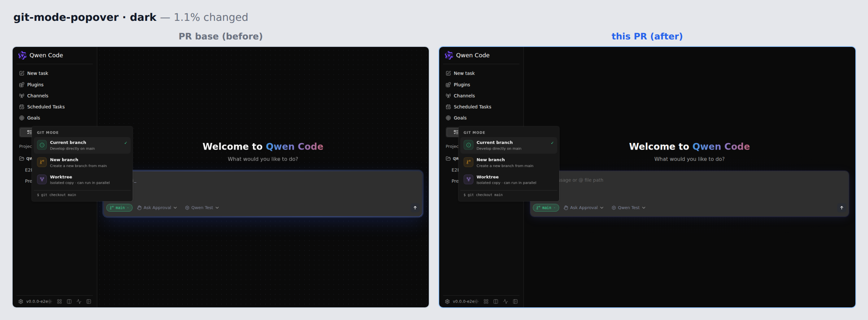This screenshot has width=868, height=320.
Task: Click "$ git checkout main" text in before screenshot
Action: tap(56, 195)
